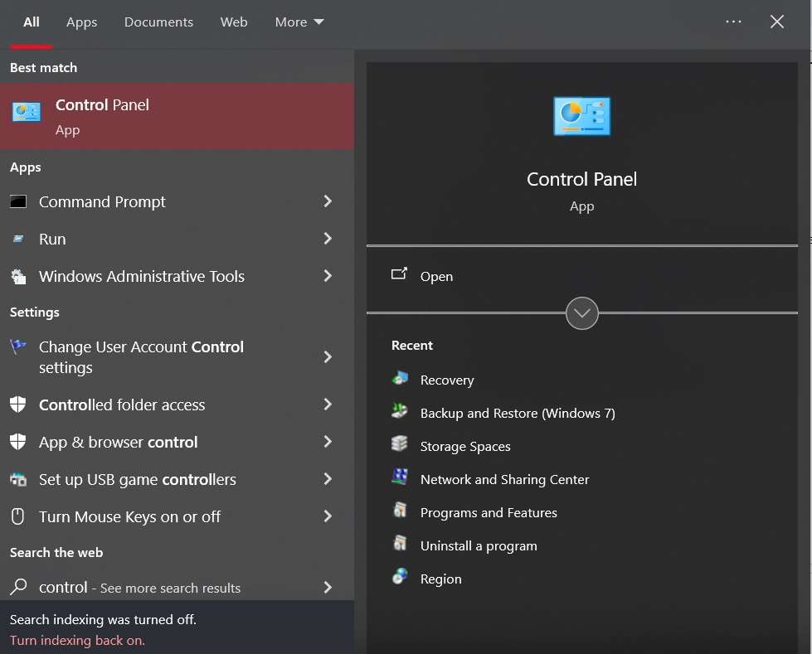
Task: Open Uninstall a program from Recent
Action: [479, 546]
